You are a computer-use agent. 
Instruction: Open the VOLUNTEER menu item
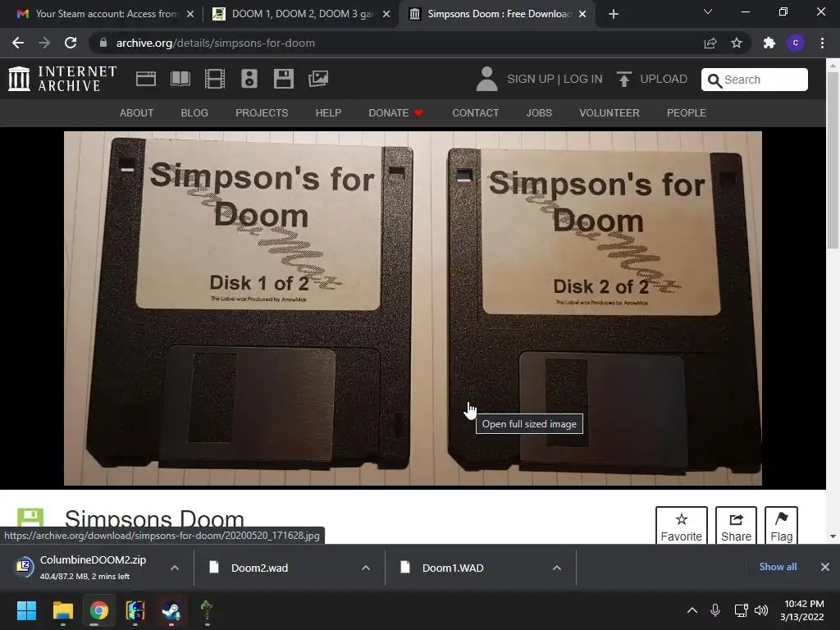pyautogui.click(x=609, y=113)
